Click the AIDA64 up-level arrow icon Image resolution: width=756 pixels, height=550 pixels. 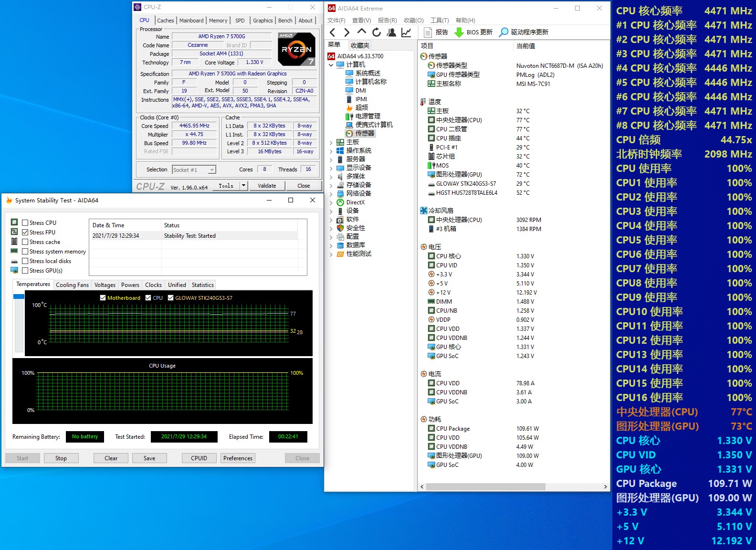[362, 32]
